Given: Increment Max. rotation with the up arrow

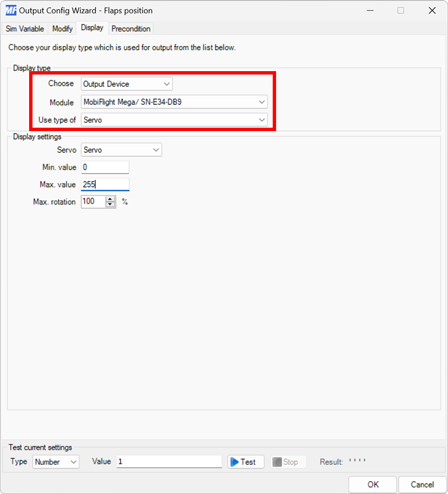Looking at the screenshot, I should pos(111,199).
